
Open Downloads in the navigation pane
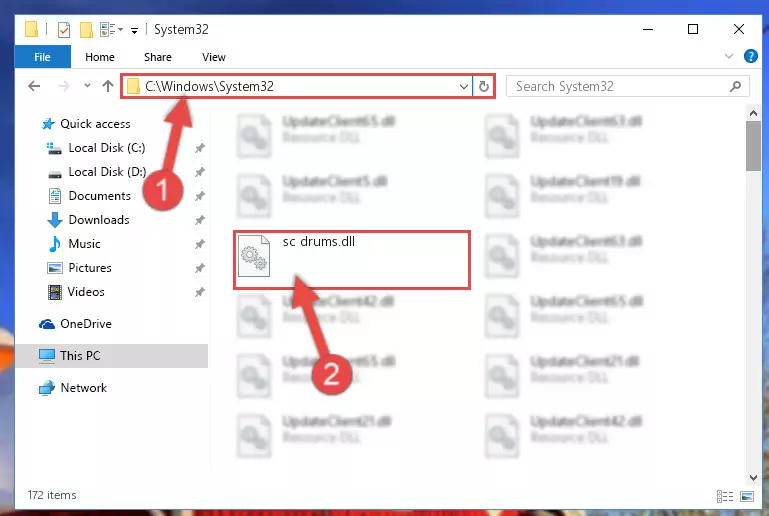pyautogui.click(x=99, y=220)
